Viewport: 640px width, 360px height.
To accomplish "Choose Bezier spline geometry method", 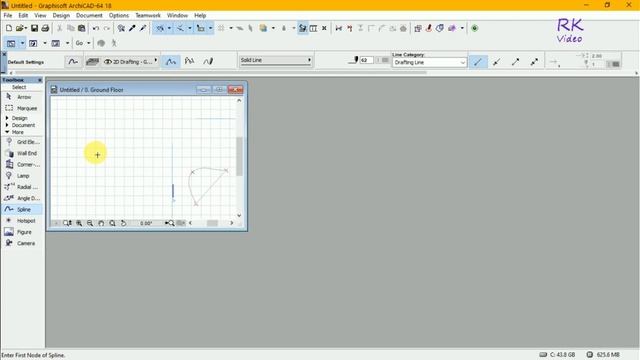I will 189,62.
